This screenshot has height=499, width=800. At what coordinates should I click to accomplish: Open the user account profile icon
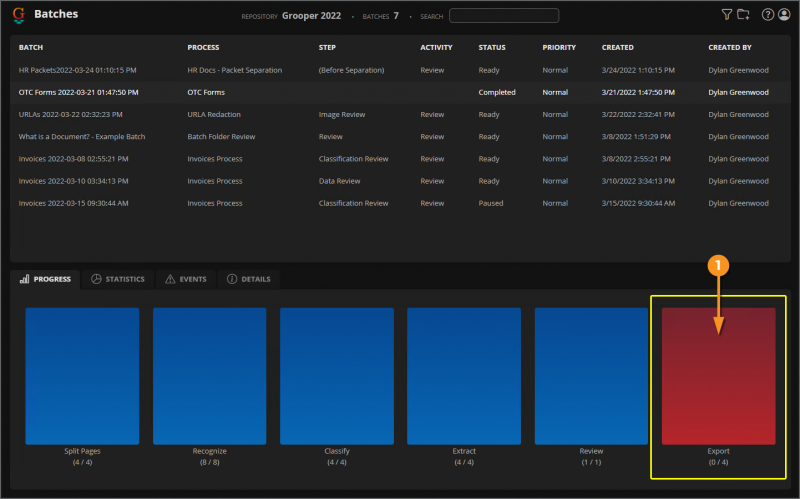pos(783,15)
